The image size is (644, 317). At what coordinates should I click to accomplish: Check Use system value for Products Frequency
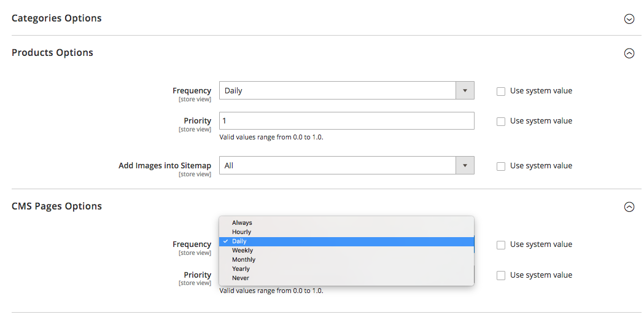[501, 91]
